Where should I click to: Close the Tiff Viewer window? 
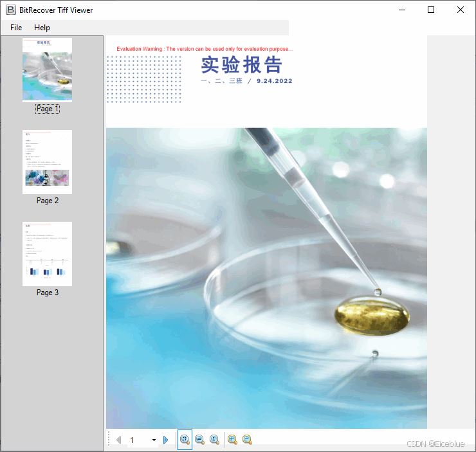point(460,10)
